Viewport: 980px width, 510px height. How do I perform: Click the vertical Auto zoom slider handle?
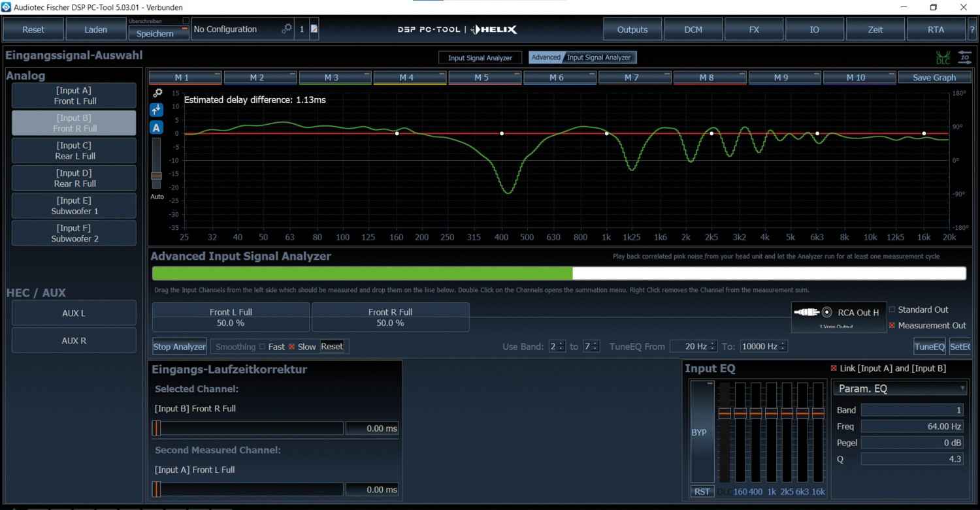pyautogui.click(x=156, y=176)
